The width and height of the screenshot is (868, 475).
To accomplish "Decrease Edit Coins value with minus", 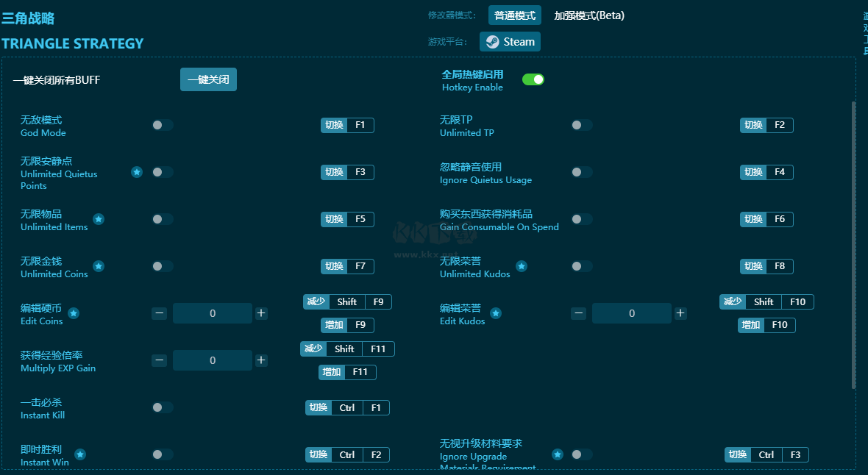I will coord(160,313).
